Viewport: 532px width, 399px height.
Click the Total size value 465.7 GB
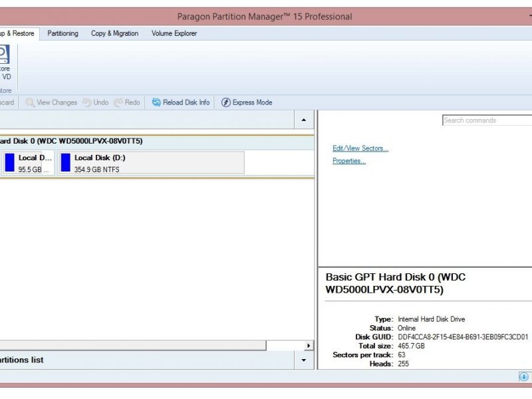click(411, 346)
